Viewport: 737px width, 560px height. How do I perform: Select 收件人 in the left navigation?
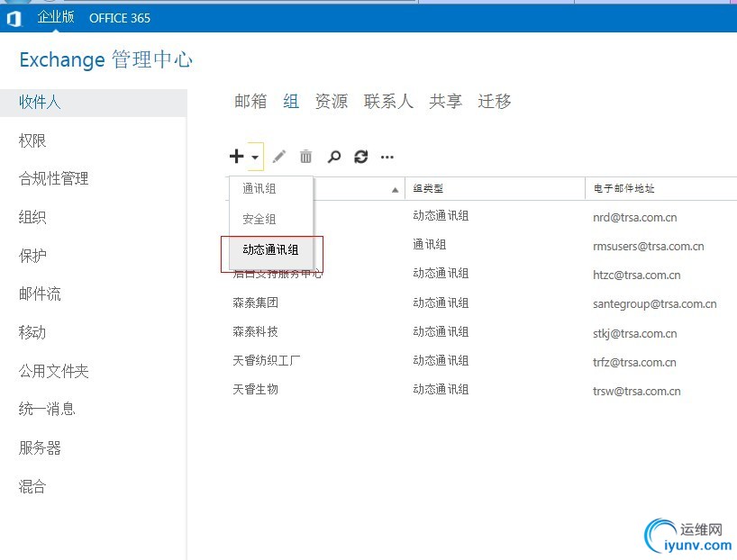94,102
